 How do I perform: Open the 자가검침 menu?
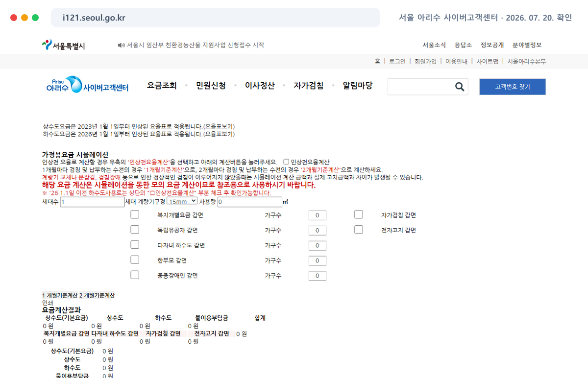[x=309, y=85]
